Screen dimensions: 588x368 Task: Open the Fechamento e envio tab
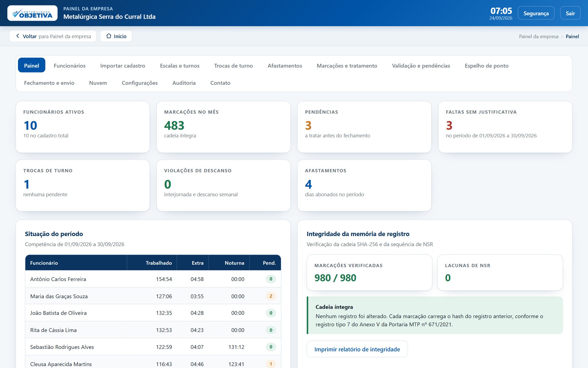pyautogui.click(x=49, y=83)
